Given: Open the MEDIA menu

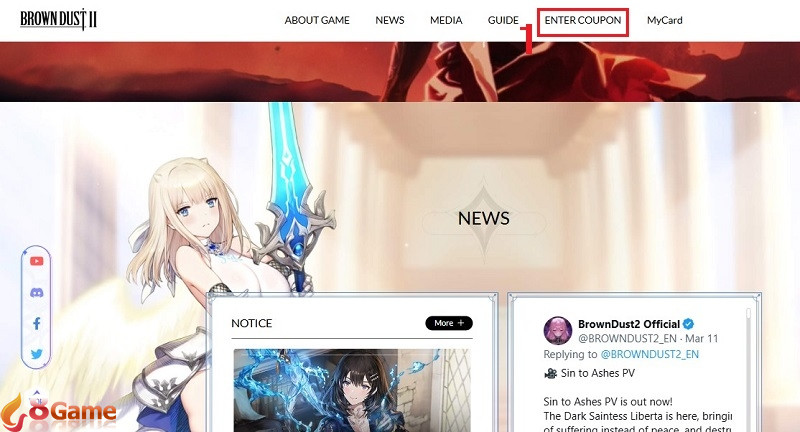Looking at the screenshot, I should [446, 20].
